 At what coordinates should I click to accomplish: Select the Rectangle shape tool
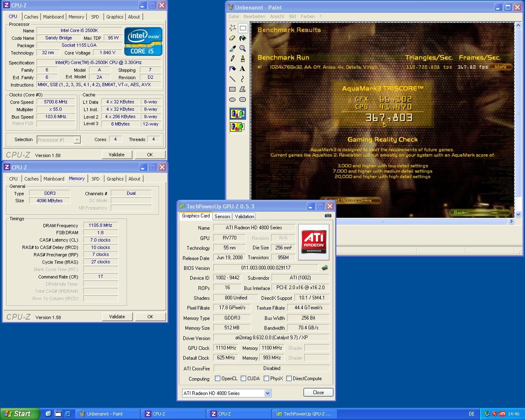(233, 89)
